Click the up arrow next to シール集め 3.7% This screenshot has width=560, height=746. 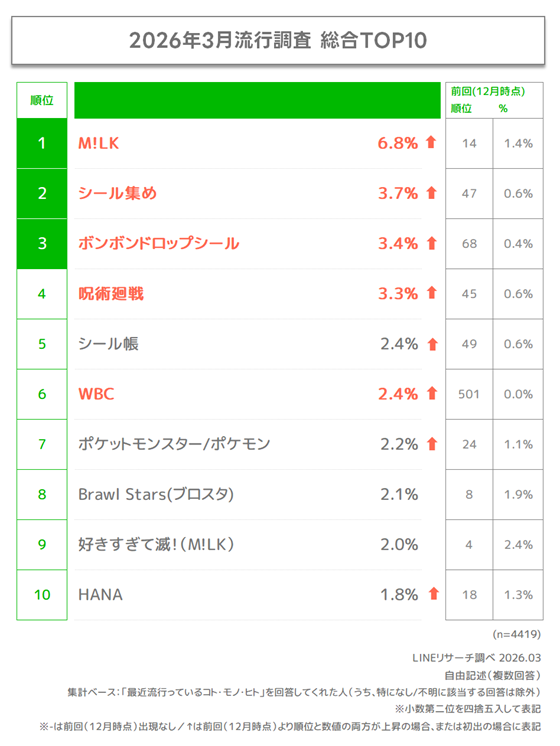click(432, 193)
